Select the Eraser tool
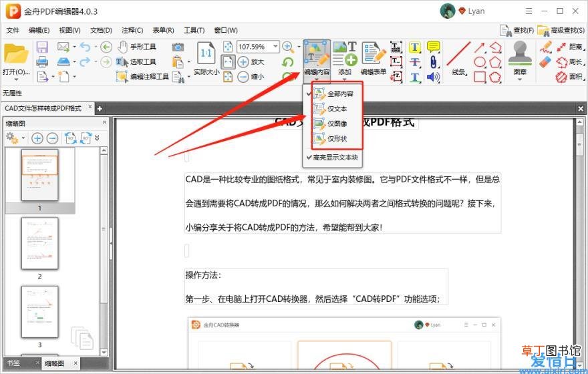The width and height of the screenshot is (588, 374). 545,62
